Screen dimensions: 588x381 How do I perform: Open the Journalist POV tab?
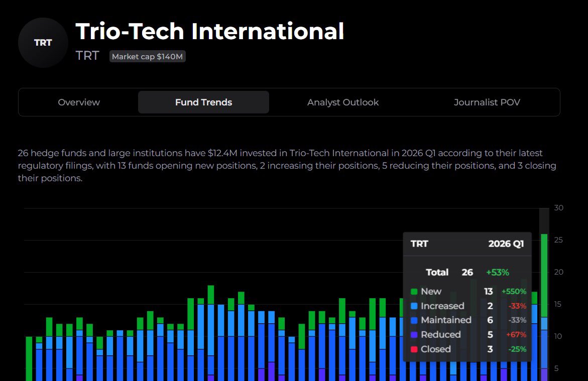(487, 102)
